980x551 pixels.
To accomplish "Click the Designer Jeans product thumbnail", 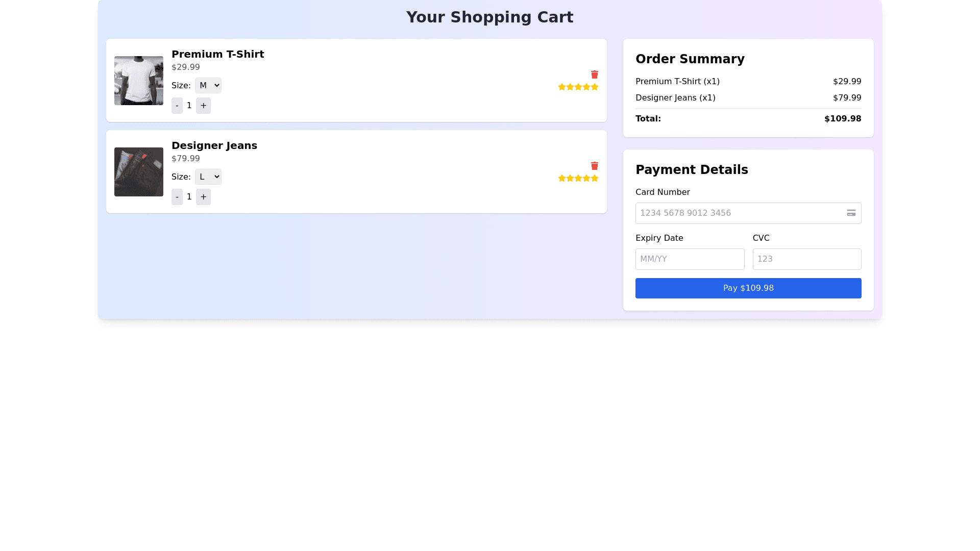I will click(139, 172).
